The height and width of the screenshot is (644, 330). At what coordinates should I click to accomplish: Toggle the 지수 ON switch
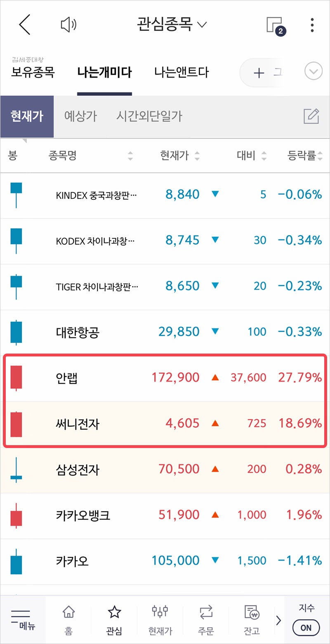click(x=306, y=627)
